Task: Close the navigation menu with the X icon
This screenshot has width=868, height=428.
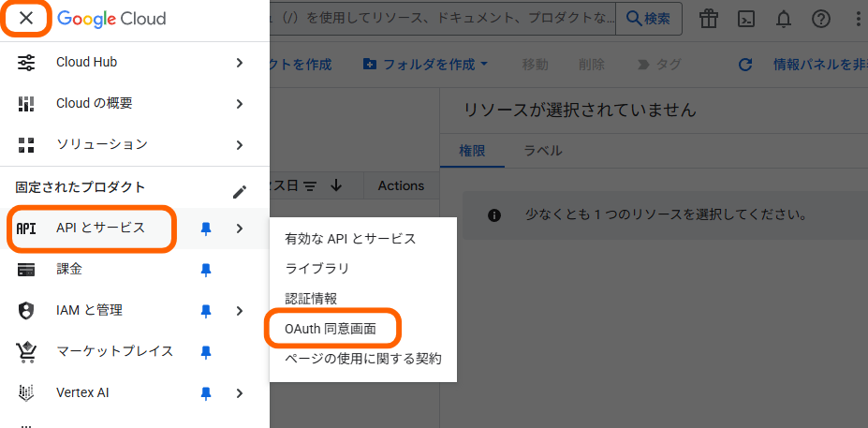Action: click(26, 19)
